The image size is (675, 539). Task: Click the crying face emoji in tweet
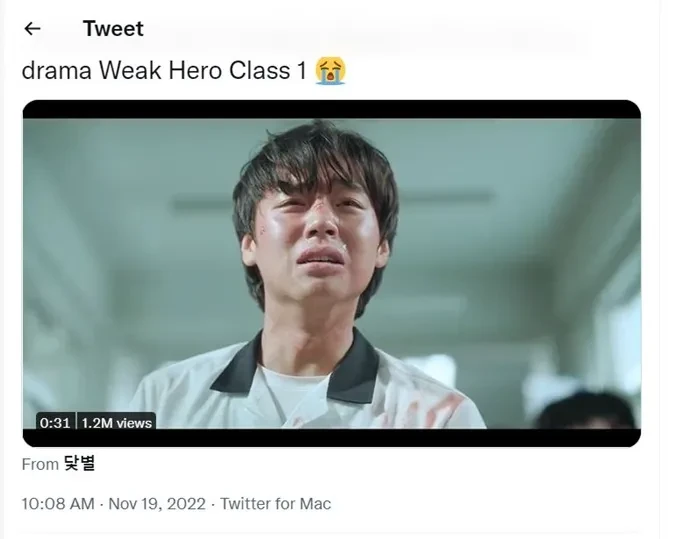pos(330,71)
